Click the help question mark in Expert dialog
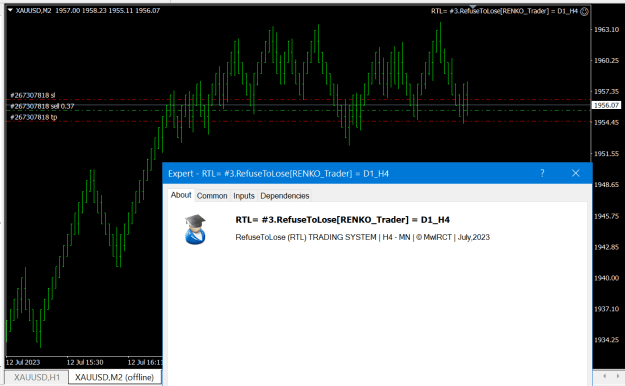Viewport: 625px width, 386px height. [x=542, y=173]
